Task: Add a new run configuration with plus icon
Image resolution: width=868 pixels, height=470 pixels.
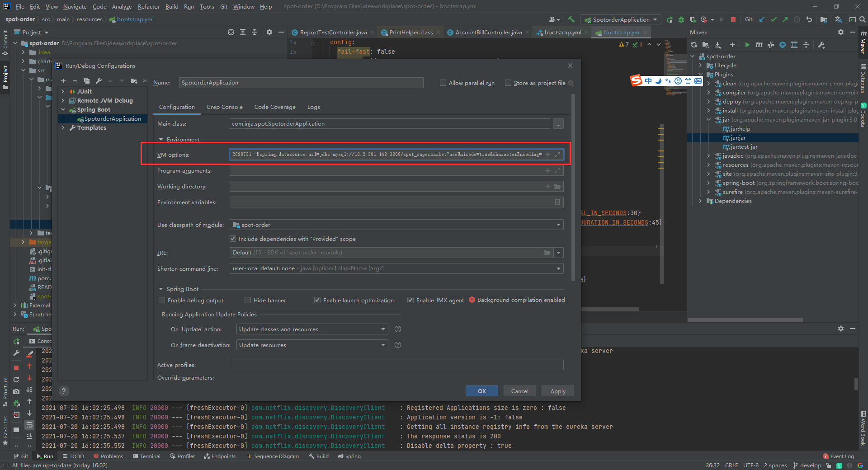Action: (x=63, y=81)
